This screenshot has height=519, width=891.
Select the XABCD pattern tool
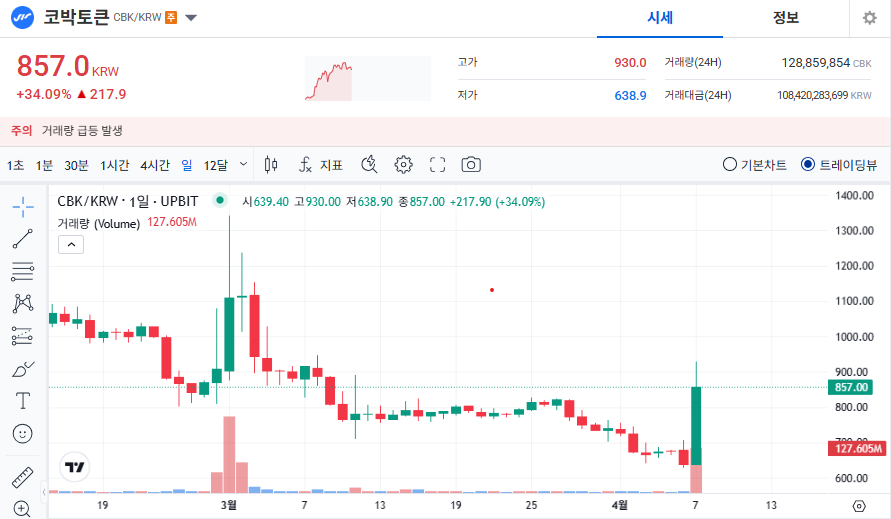point(23,304)
